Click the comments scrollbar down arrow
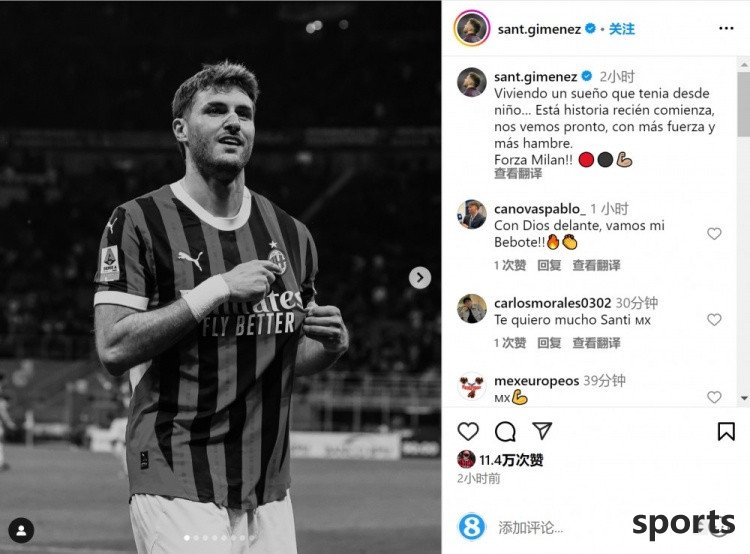750x554 pixels. pyautogui.click(x=744, y=398)
